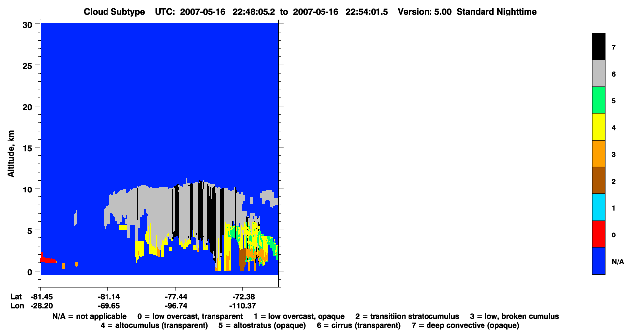
Task: Click '6 = cirrus (transparent)' legend entry
Action: click(x=359, y=325)
